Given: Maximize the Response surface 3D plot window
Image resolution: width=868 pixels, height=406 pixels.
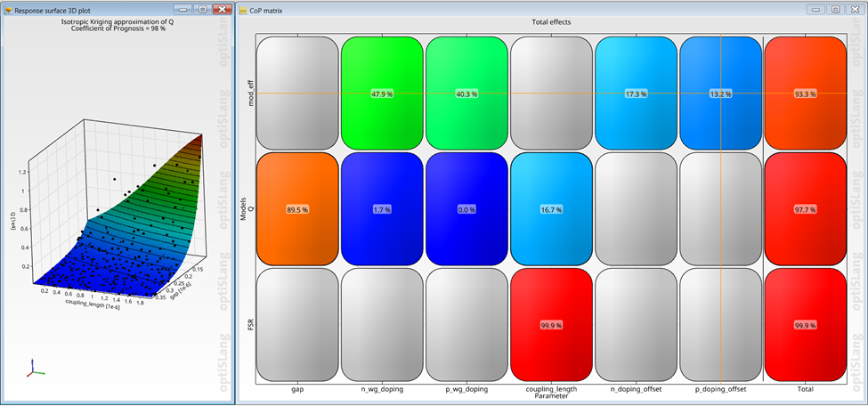Looking at the screenshot, I should click(x=202, y=10).
